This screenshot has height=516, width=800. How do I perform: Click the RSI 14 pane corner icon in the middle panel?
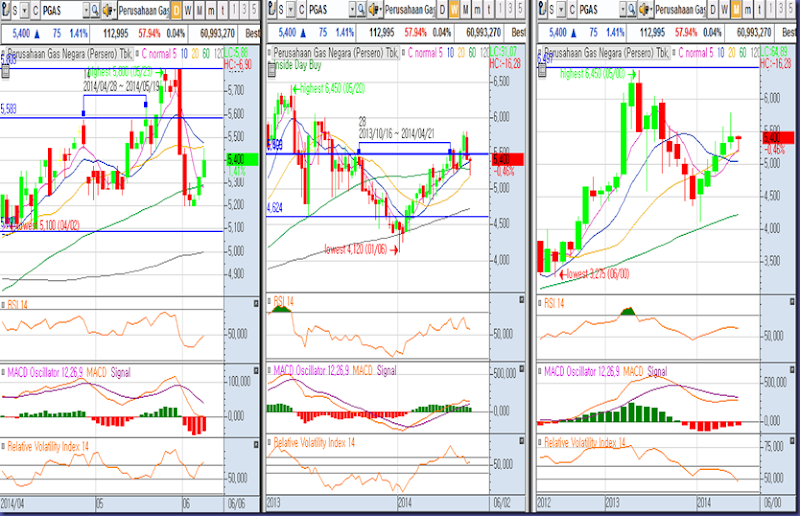click(x=521, y=300)
